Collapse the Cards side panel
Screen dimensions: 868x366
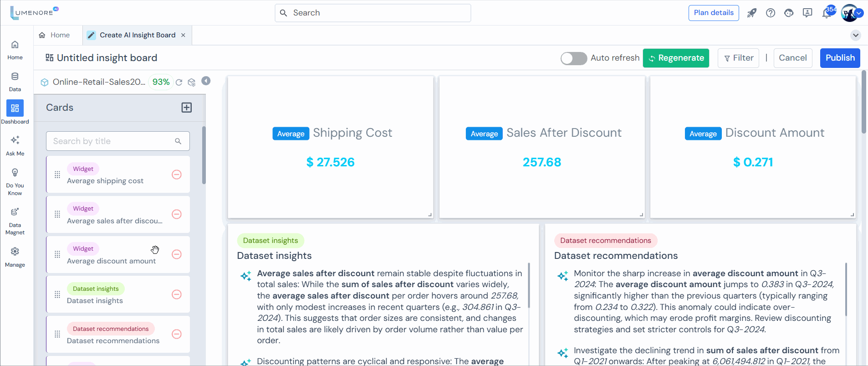tap(206, 81)
